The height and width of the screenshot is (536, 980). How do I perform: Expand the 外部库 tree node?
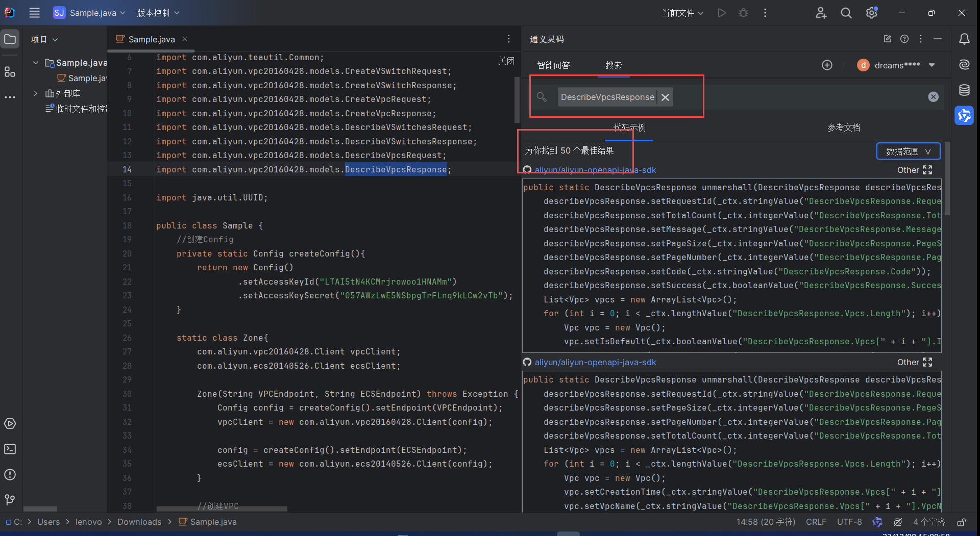tap(36, 93)
